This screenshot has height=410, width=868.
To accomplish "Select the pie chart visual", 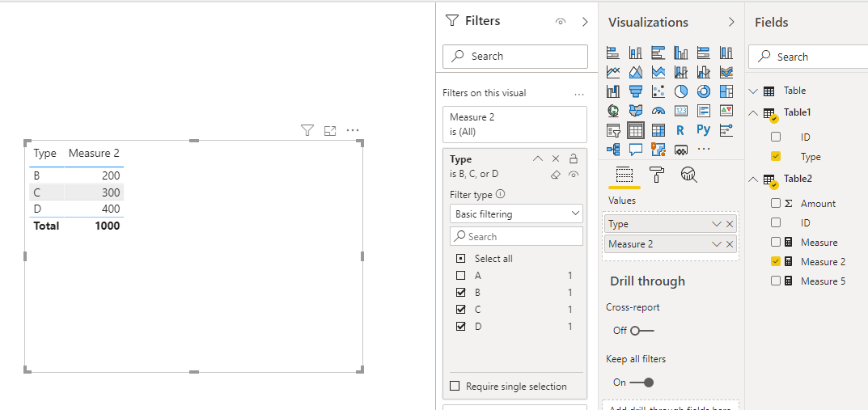I will click(x=681, y=91).
